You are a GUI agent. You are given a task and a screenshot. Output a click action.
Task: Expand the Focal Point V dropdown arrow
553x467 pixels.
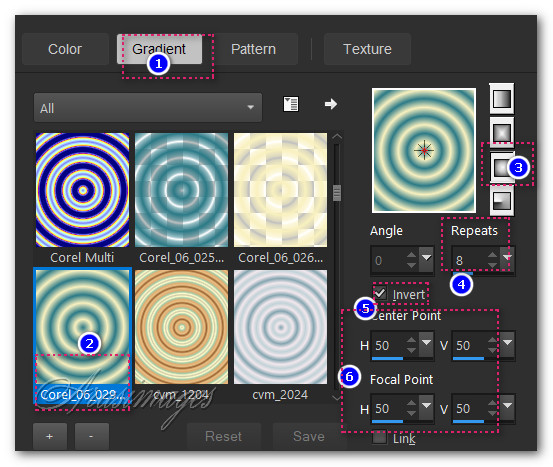(508, 407)
